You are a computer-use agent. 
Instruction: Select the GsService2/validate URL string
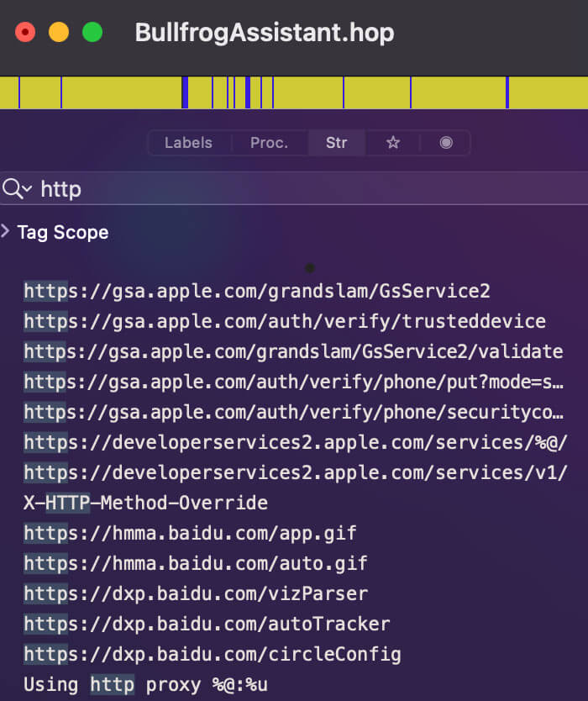click(293, 352)
